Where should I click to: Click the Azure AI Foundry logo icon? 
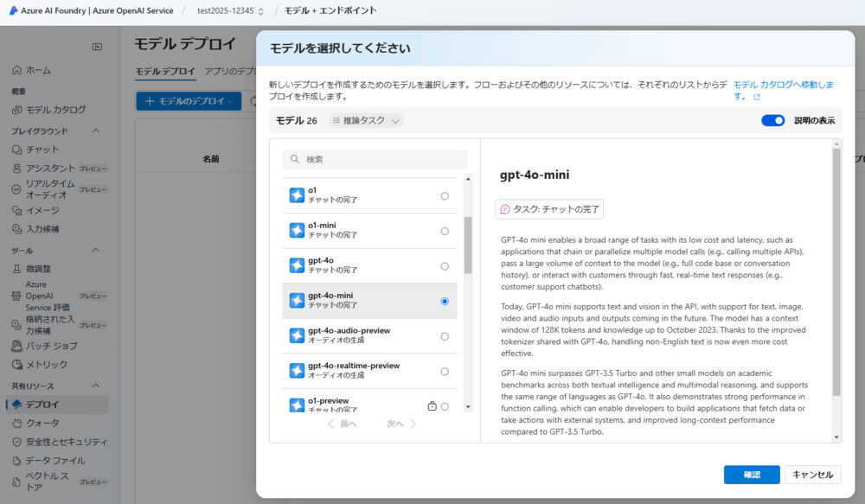13,10
